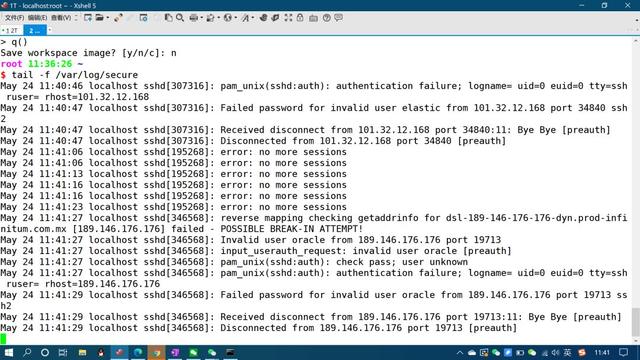Click the Find magnifier icon in toolbar
This screenshot has width=640, height=360.
[x=180, y=18]
